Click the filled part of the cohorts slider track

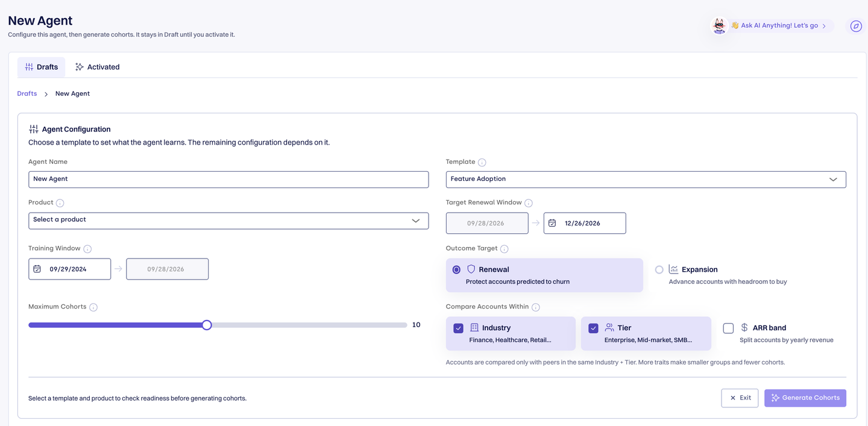coord(115,325)
